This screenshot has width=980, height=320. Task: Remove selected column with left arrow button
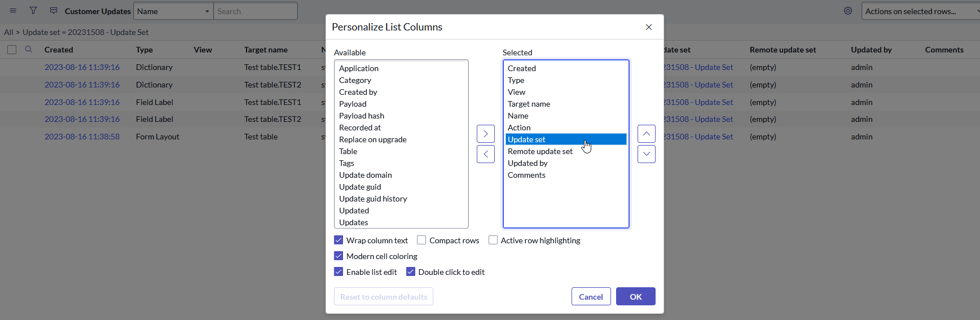point(486,154)
